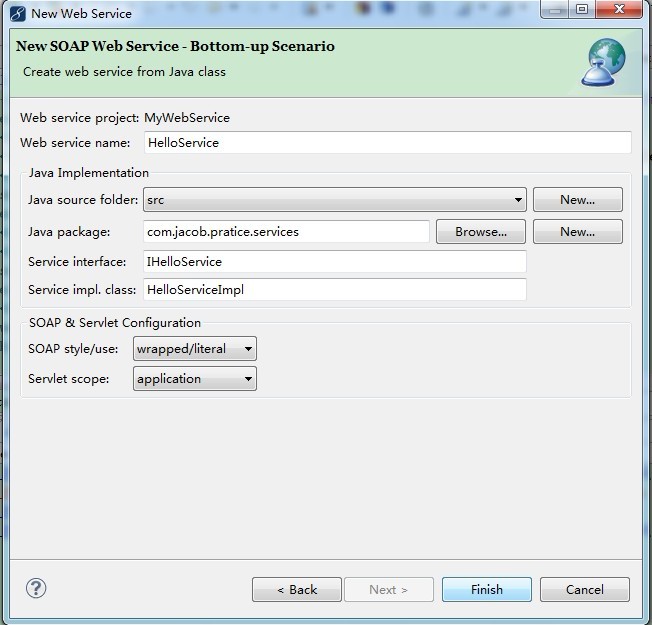
Task: Click the New Web Service title bar icon
Action: (18, 13)
